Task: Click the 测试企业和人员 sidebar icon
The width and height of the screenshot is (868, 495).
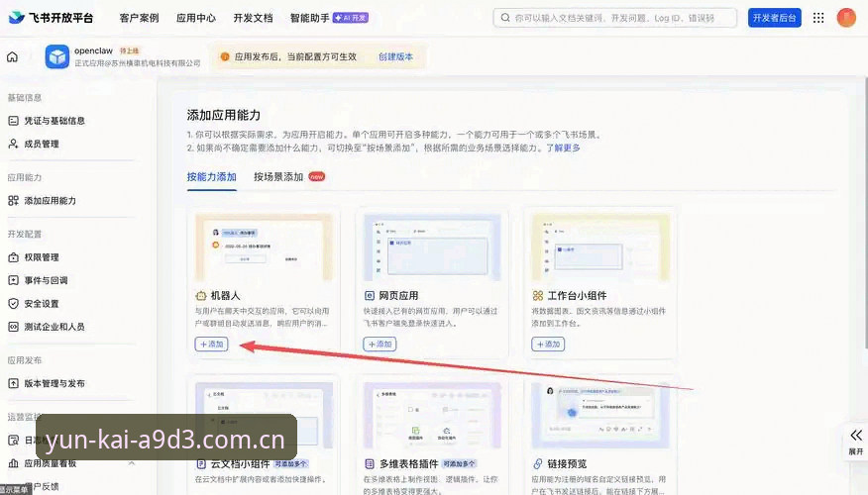Action: click(x=13, y=327)
